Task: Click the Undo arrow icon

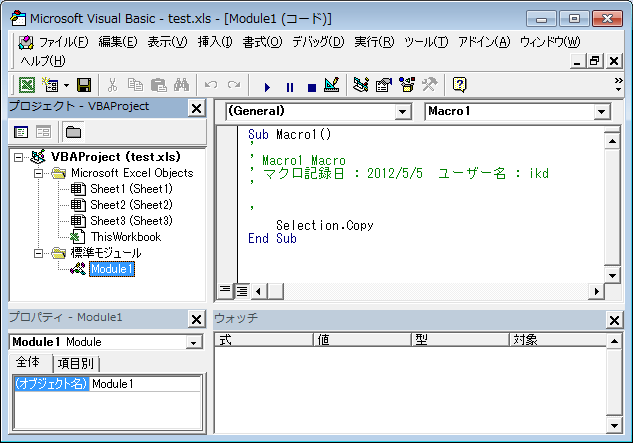Action: (211, 85)
